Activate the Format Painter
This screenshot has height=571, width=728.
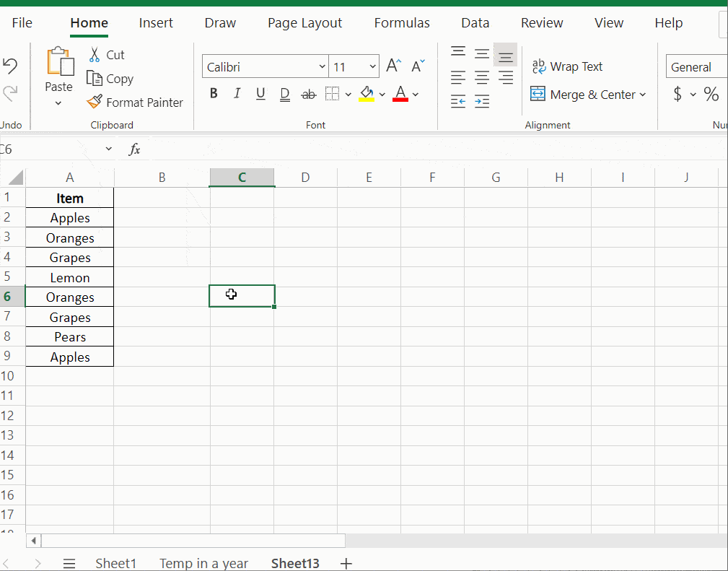click(x=94, y=102)
